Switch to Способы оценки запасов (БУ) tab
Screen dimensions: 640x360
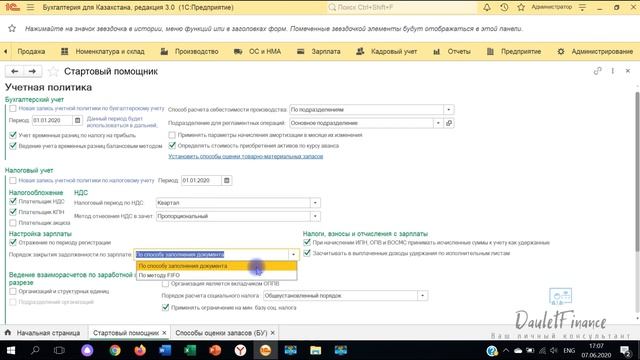tap(221, 333)
